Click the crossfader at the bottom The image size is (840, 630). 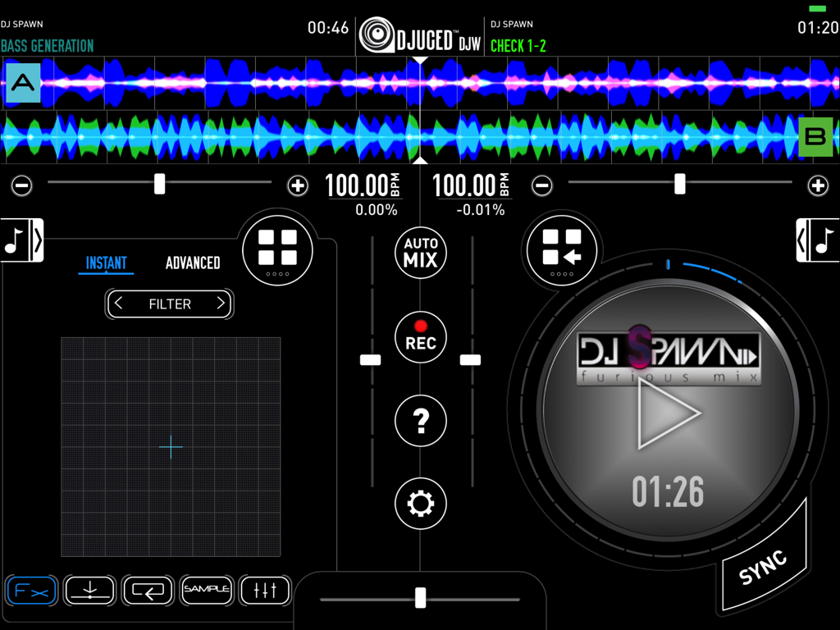click(420, 598)
